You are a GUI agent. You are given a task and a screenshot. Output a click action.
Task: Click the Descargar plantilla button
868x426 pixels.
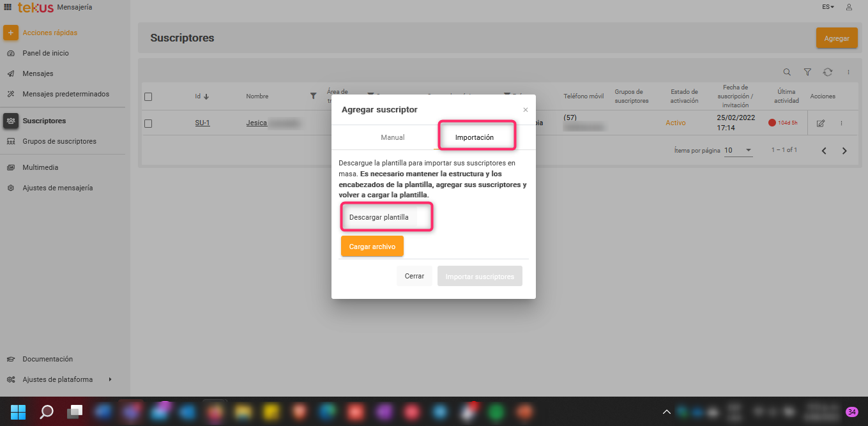point(379,217)
